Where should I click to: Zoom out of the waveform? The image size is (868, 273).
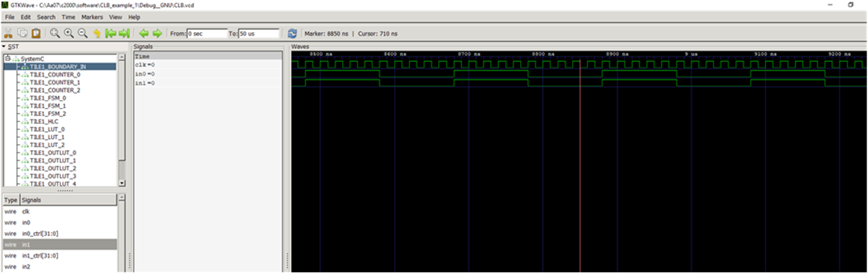(x=82, y=33)
